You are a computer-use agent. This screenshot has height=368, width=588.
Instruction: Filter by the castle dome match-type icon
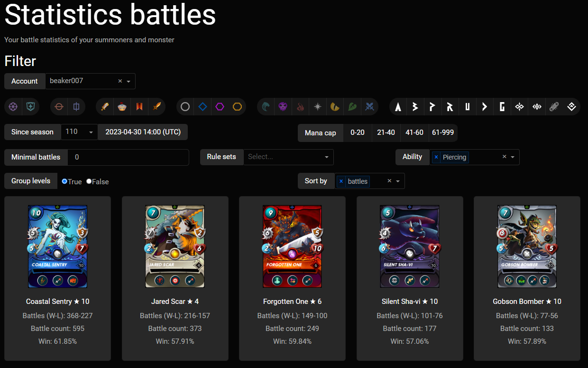(122, 107)
